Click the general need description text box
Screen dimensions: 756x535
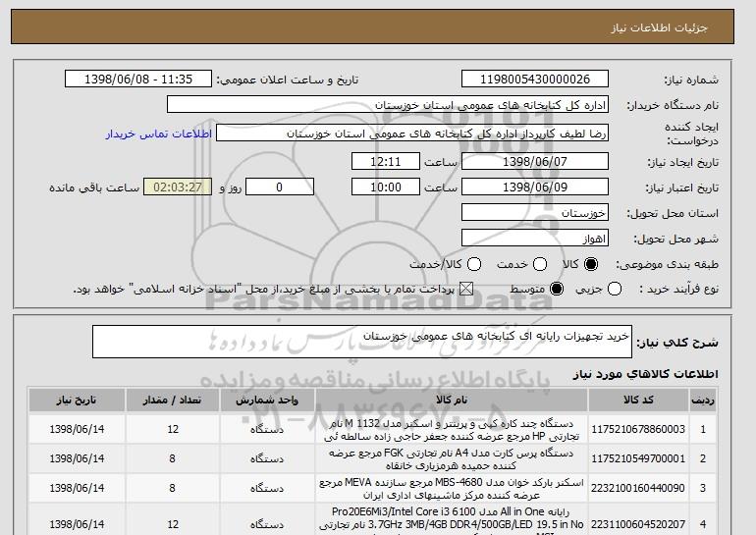(362, 342)
